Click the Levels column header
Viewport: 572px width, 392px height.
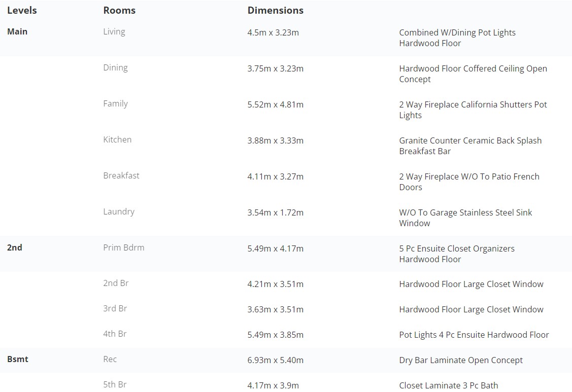(22, 10)
